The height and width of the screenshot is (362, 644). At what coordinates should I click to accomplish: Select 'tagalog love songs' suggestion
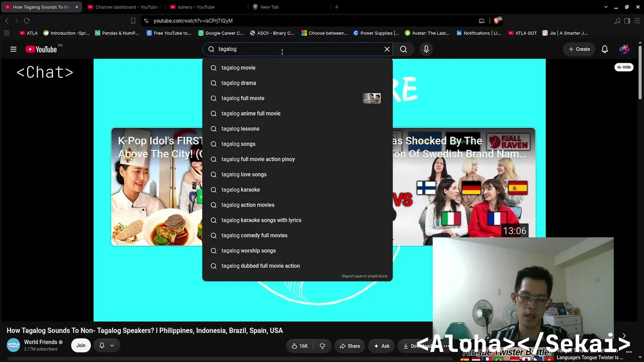(297, 174)
